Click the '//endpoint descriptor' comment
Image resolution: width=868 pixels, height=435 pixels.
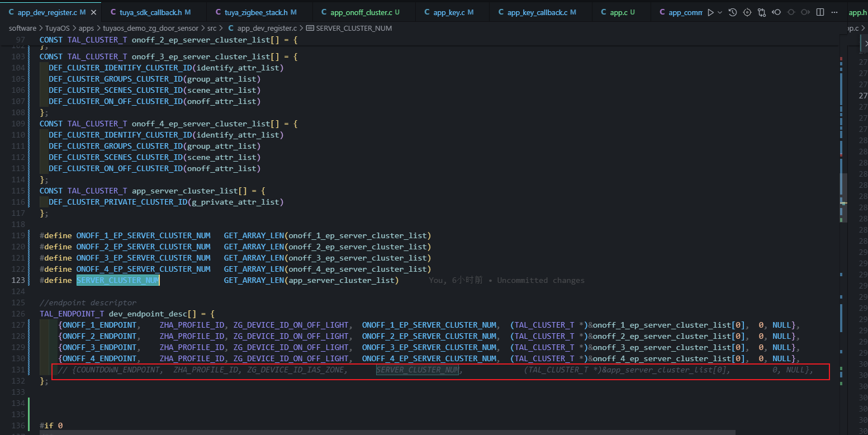point(88,302)
